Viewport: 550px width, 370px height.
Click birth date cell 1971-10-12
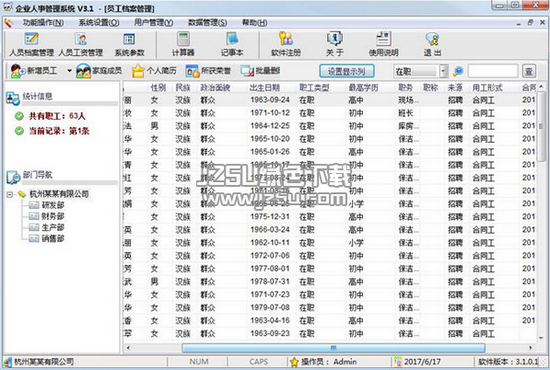click(x=270, y=113)
